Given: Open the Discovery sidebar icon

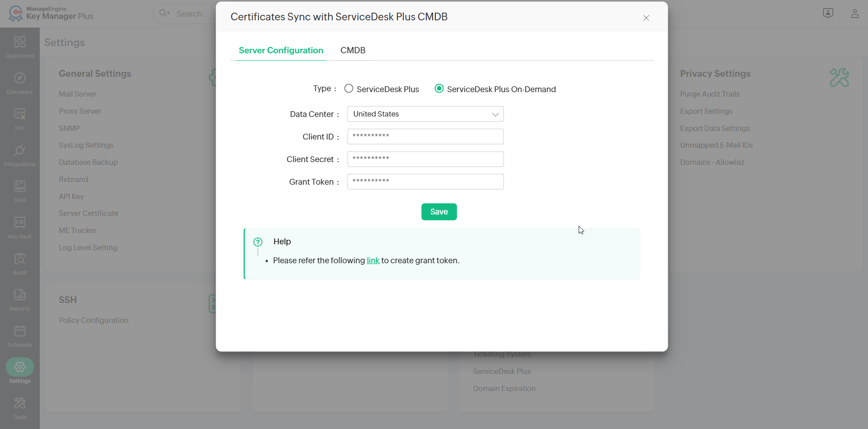Looking at the screenshot, I should pos(20,78).
